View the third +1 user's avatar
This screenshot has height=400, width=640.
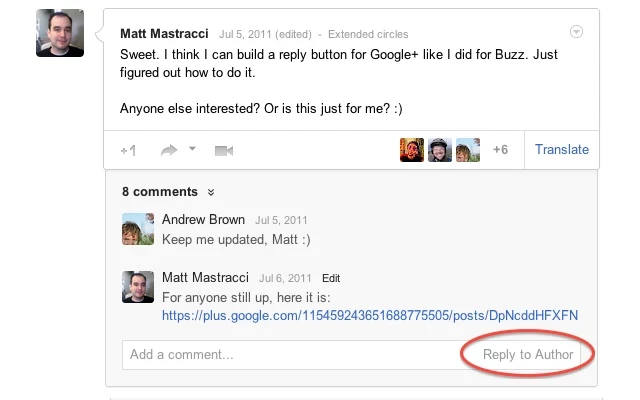[468, 150]
